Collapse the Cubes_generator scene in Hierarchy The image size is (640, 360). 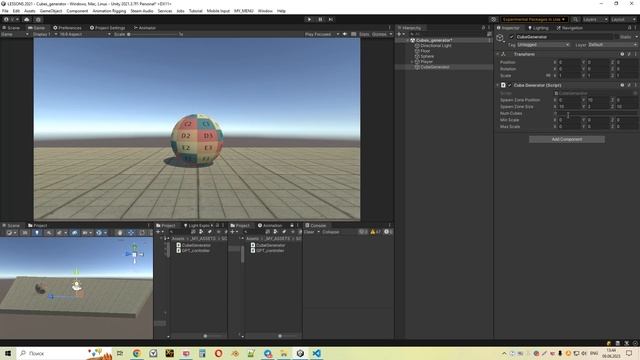coord(407,40)
